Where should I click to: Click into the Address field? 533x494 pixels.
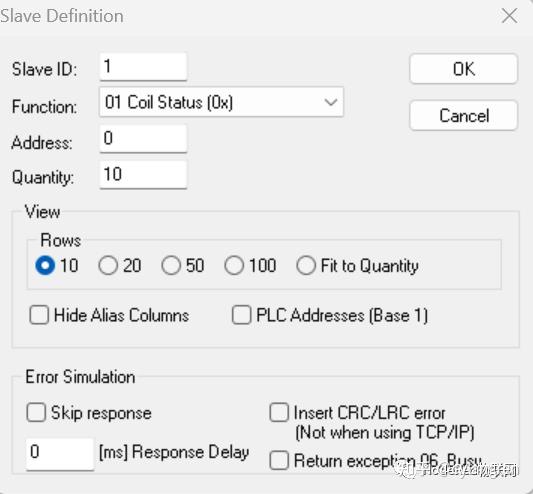pos(143,139)
